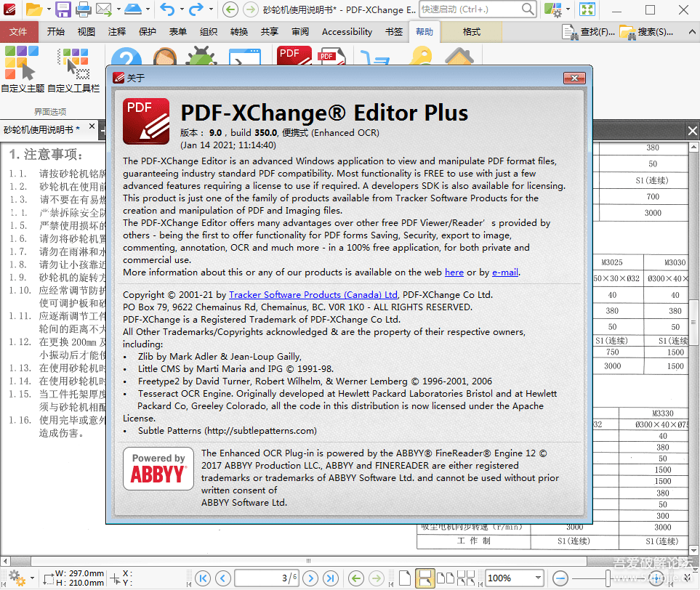Viewport: 700px width, 590px height.
Task: Open Customize Theme (自定义主题) icon
Action: click(21, 64)
